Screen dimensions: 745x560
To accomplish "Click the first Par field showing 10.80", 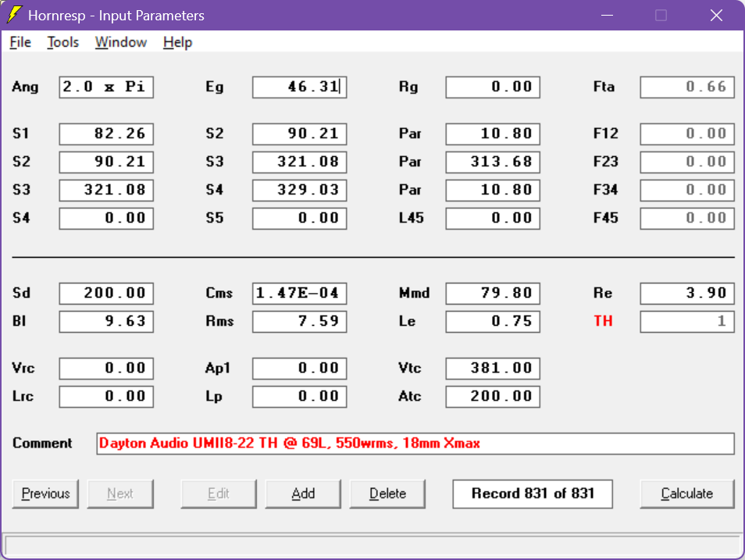I will [493, 134].
